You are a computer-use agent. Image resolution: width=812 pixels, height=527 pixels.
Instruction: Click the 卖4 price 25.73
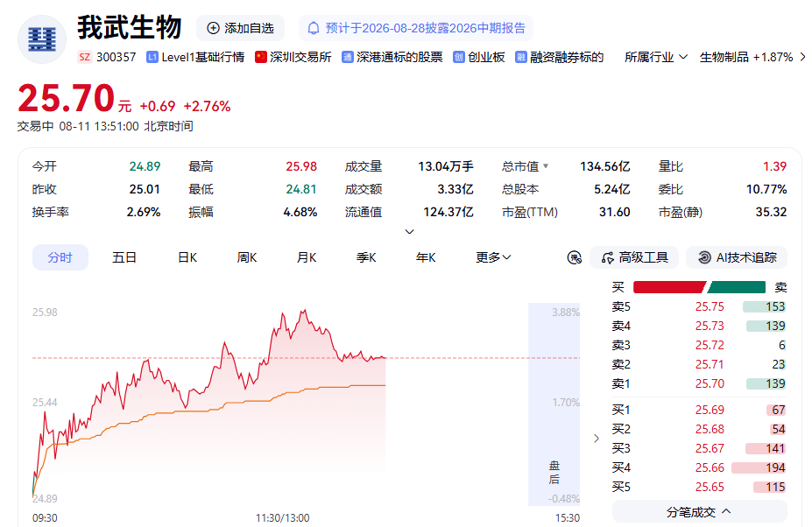coord(710,326)
